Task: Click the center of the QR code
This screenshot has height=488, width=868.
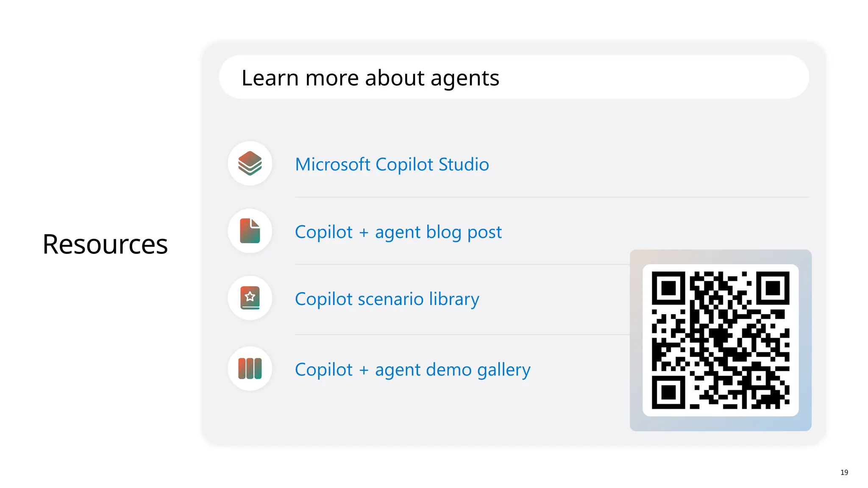Action: [x=721, y=340]
